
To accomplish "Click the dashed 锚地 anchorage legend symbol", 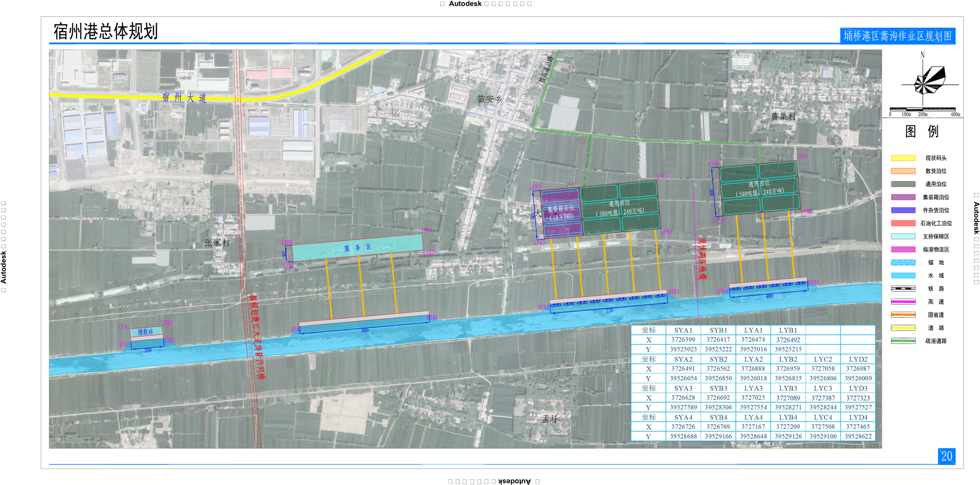I will click(x=903, y=262).
